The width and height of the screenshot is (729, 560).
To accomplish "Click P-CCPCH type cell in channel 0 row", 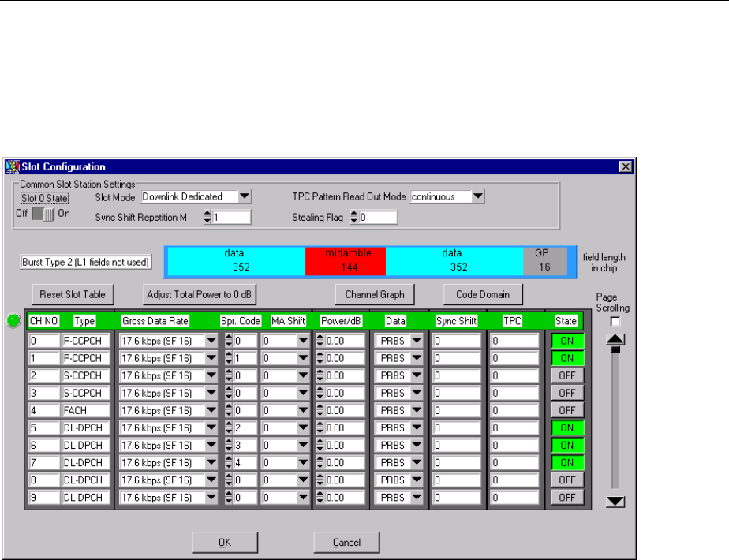I will click(85, 341).
